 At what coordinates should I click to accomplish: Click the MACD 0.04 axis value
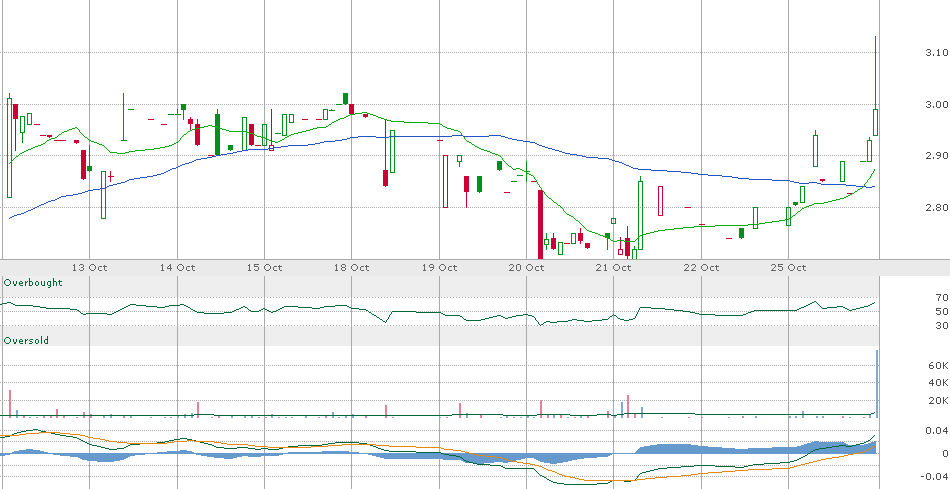click(x=938, y=431)
